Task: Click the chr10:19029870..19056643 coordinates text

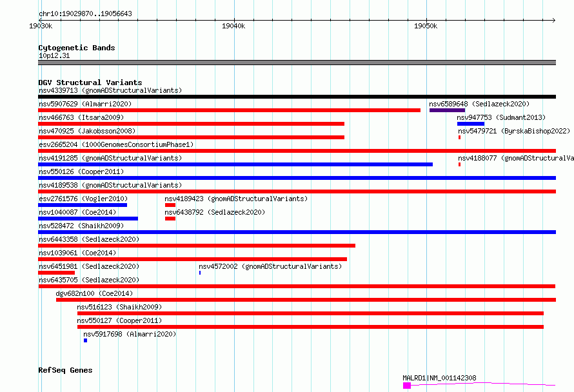Action: click(85, 14)
